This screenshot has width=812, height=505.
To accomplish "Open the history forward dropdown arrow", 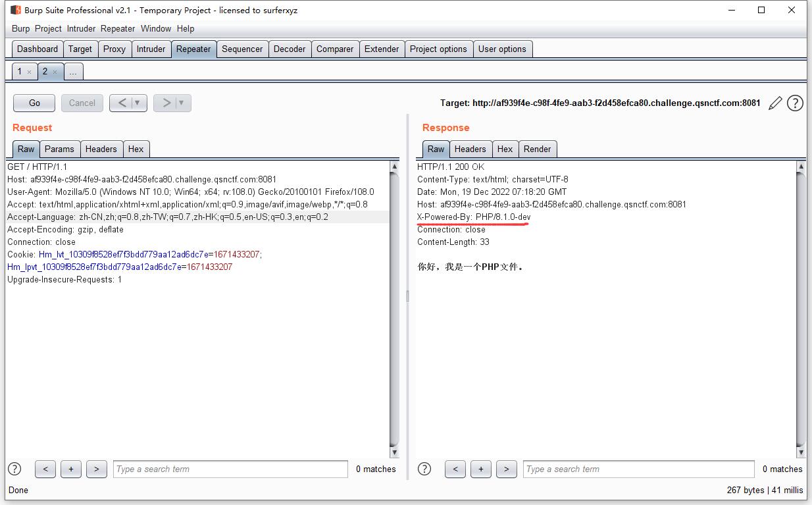I will [182, 103].
